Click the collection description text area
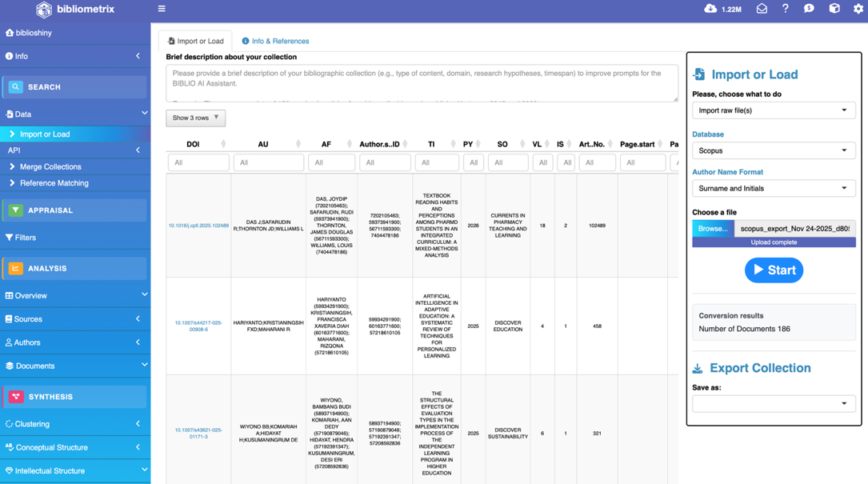The image size is (868, 484). [x=422, y=83]
